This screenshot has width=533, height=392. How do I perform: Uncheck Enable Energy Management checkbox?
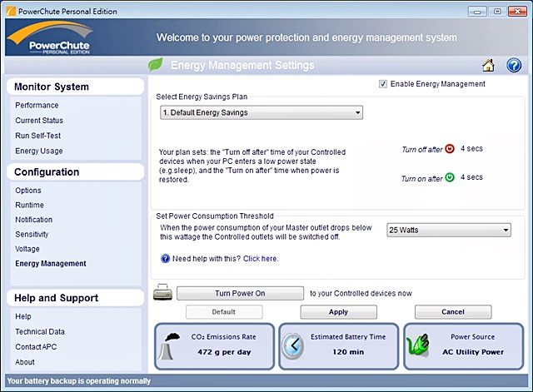coord(383,84)
